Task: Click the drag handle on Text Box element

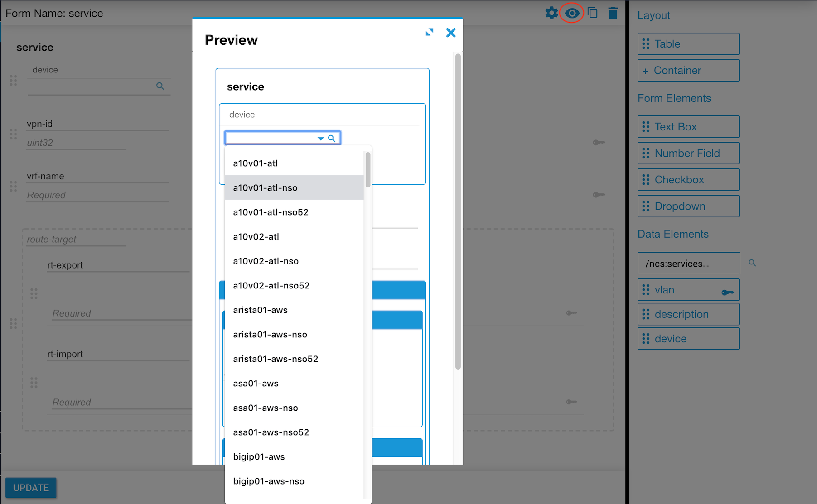Action: click(646, 127)
